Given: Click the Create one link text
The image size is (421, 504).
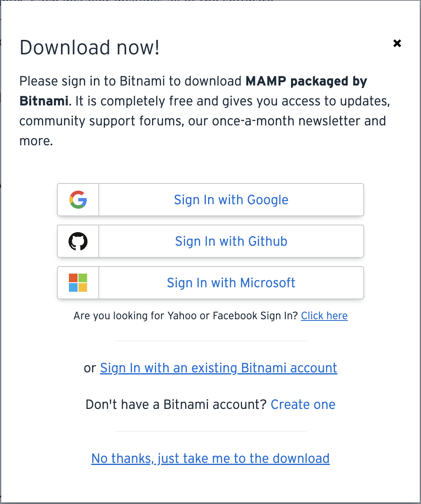Looking at the screenshot, I should [303, 404].
